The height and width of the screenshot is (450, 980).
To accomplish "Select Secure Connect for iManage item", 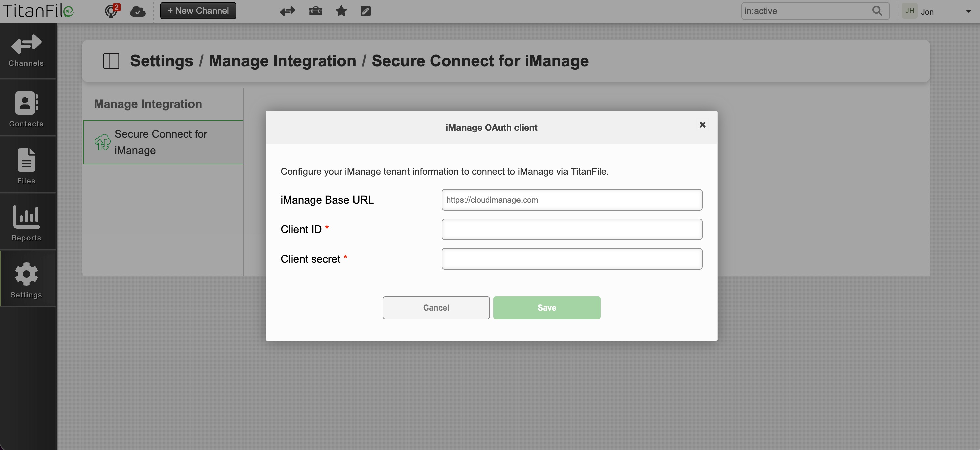I will [x=164, y=142].
